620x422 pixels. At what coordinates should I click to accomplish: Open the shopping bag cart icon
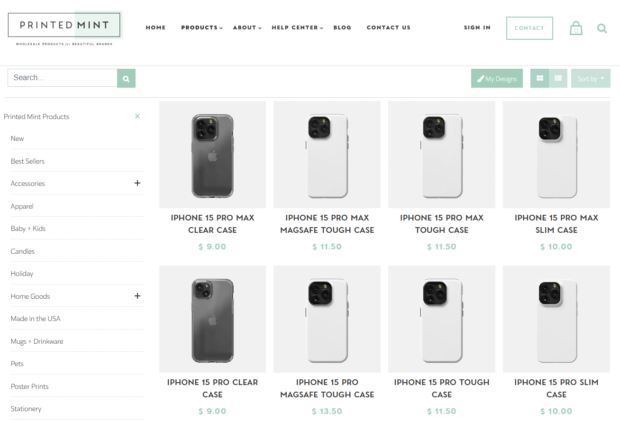(576, 28)
